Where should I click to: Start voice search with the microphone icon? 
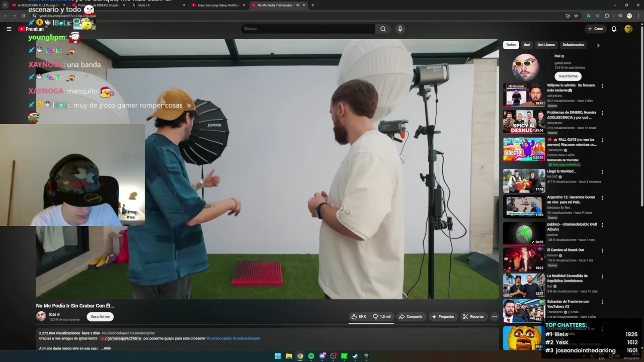click(400, 29)
